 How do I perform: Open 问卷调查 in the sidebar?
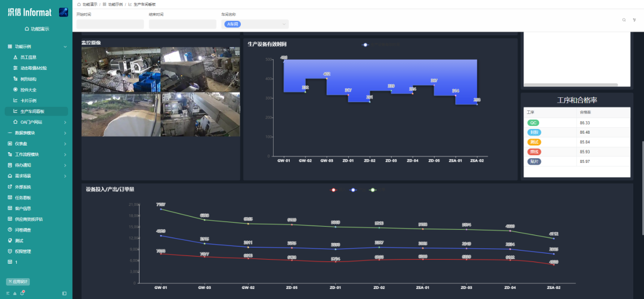click(23, 230)
